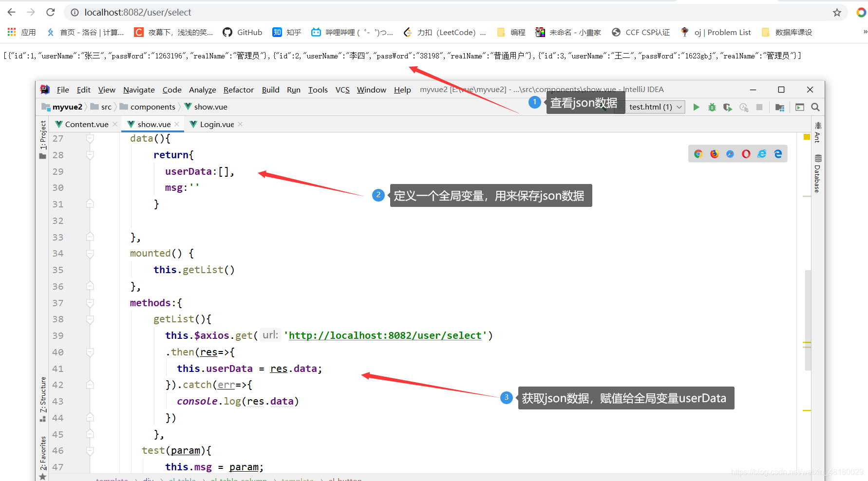Preview in Chrome browser icon

click(x=698, y=154)
